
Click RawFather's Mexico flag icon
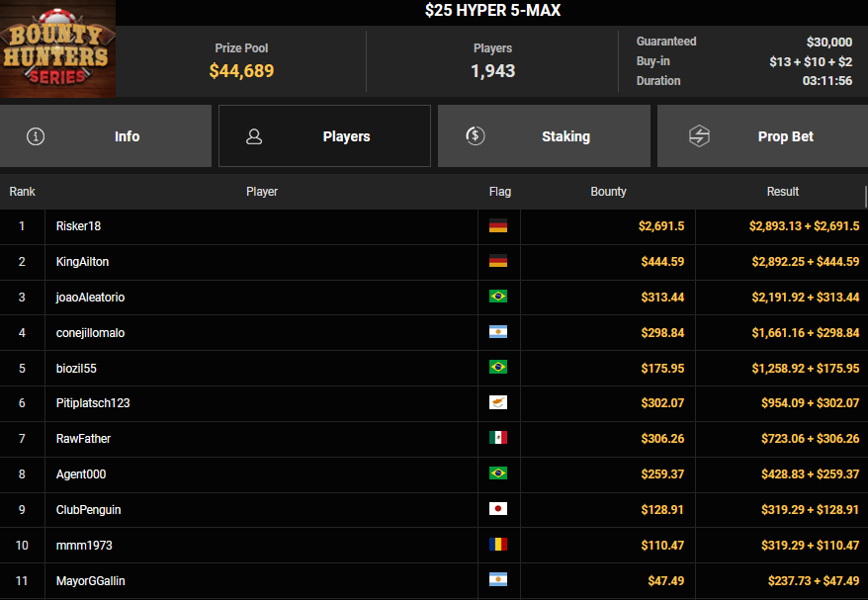[498, 439]
